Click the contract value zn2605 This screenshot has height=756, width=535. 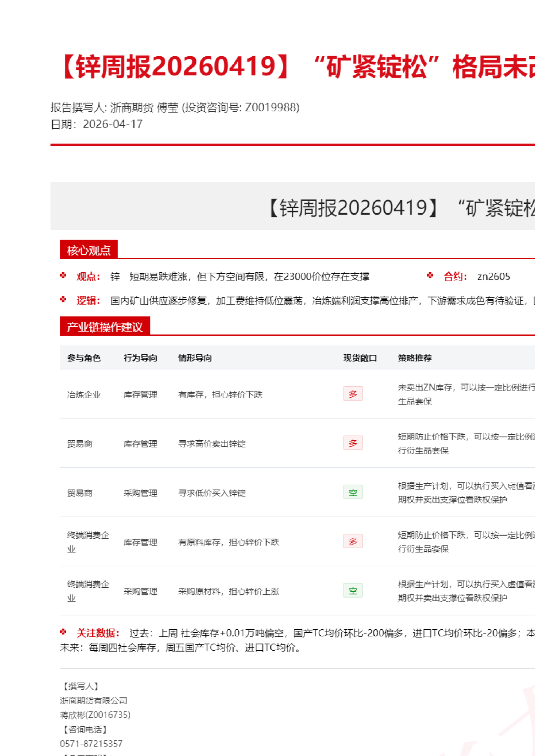(494, 276)
